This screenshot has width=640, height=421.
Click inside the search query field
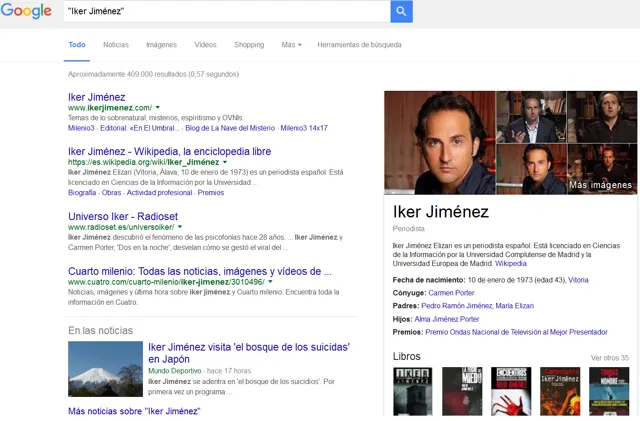pyautogui.click(x=227, y=11)
